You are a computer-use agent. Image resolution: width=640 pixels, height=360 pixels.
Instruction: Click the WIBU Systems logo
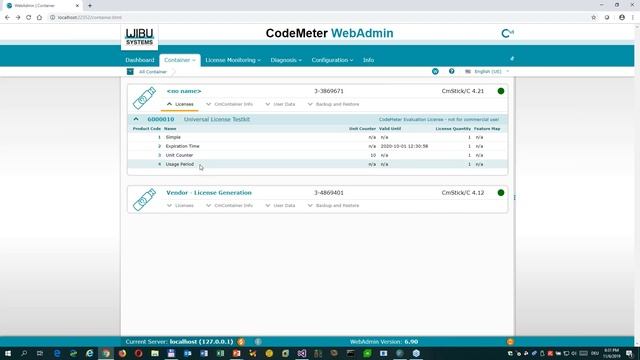coord(139,37)
